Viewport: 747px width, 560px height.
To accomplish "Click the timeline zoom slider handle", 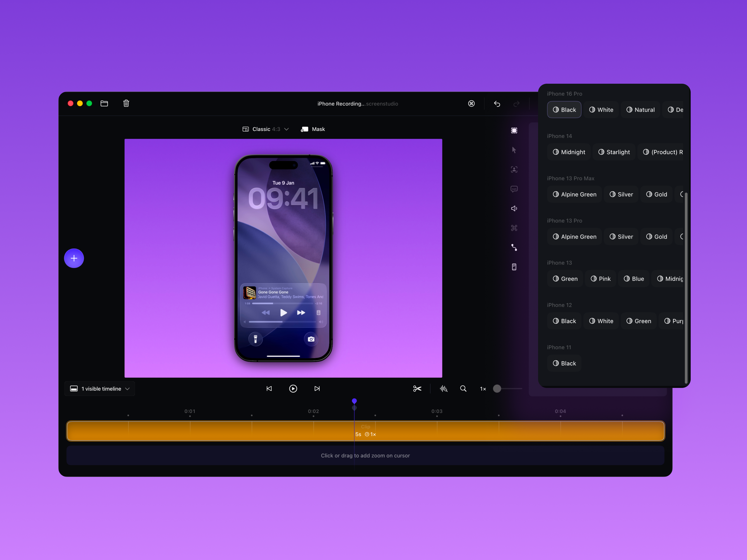I will tap(497, 388).
